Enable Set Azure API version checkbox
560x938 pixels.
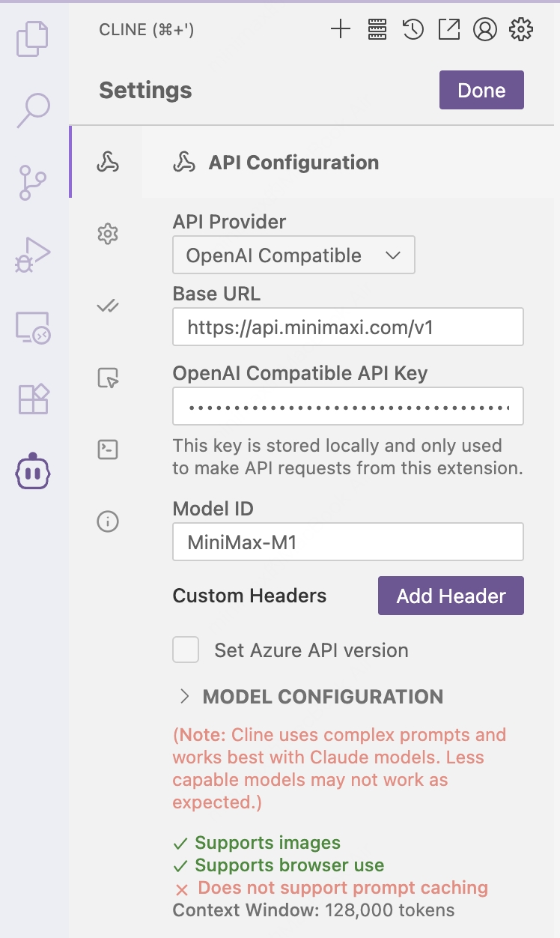(x=186, y=650)
